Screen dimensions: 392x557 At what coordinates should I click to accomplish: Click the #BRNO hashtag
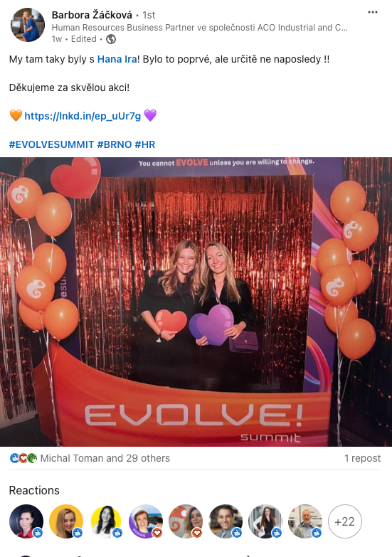click(114, 144)
